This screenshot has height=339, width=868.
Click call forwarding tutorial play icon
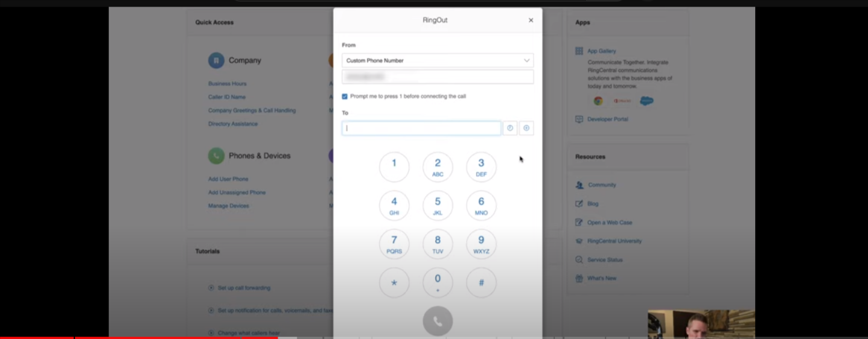tap(211, 288)
